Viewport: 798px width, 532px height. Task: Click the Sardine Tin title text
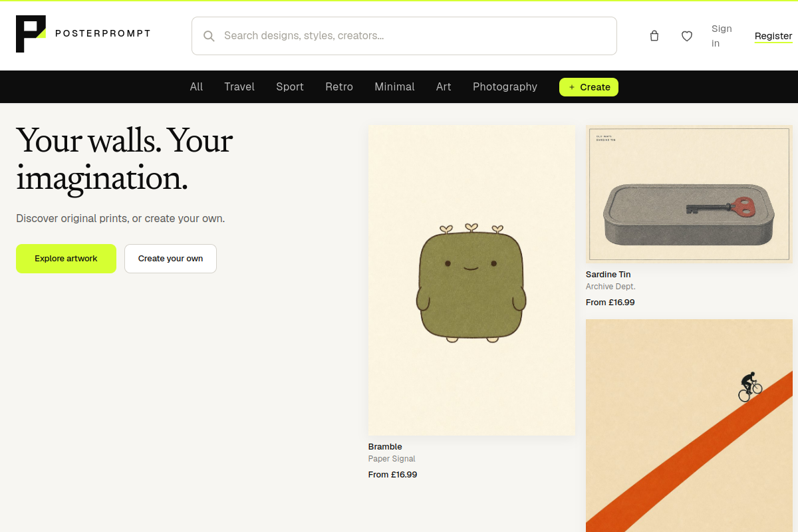pos(608,274)
